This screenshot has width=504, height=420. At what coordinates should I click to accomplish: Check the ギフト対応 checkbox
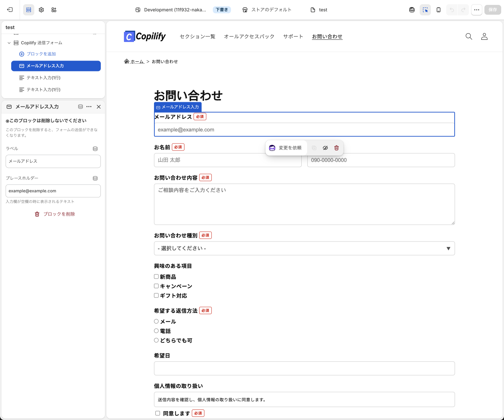156,295
